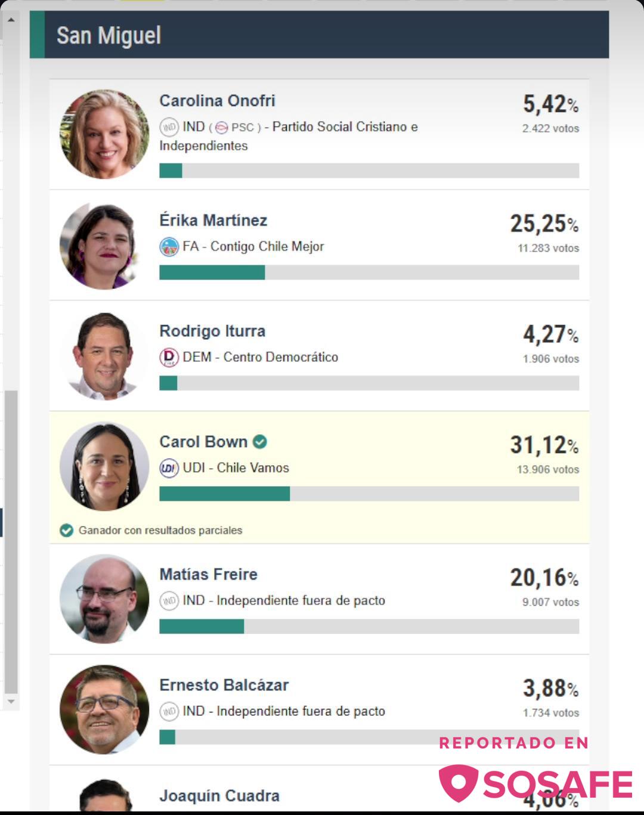Click the PSC party logo icon

[221, 128]
